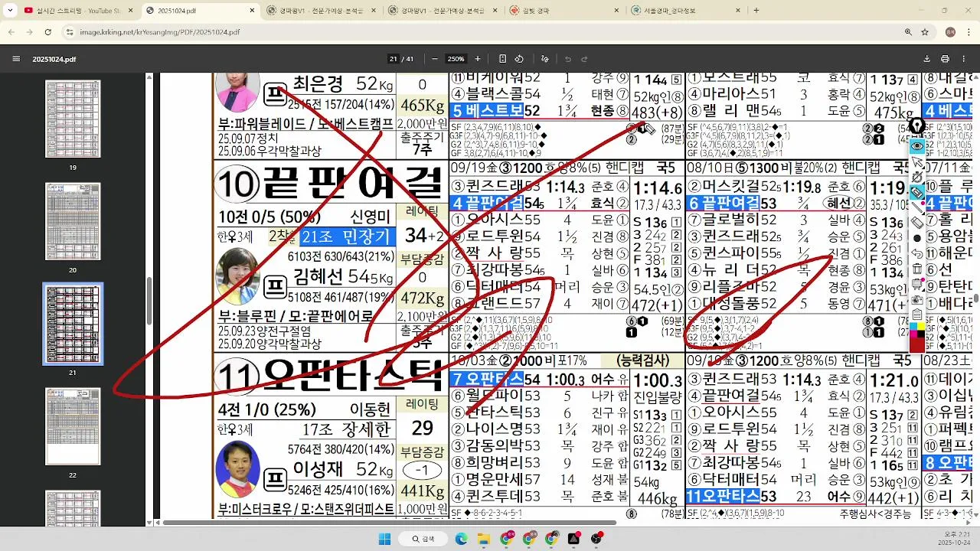
Task: Select page 21 thumbnail
Action: 73,324
